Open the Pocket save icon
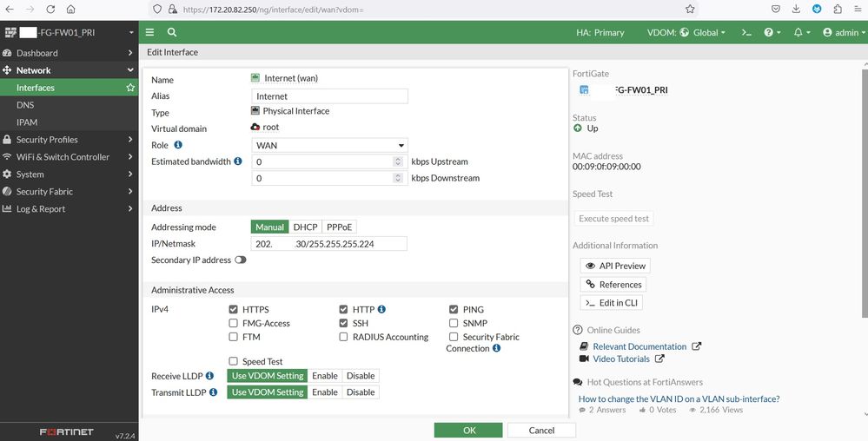Screen dimensions: 868x441 click(x=776, y=9)
